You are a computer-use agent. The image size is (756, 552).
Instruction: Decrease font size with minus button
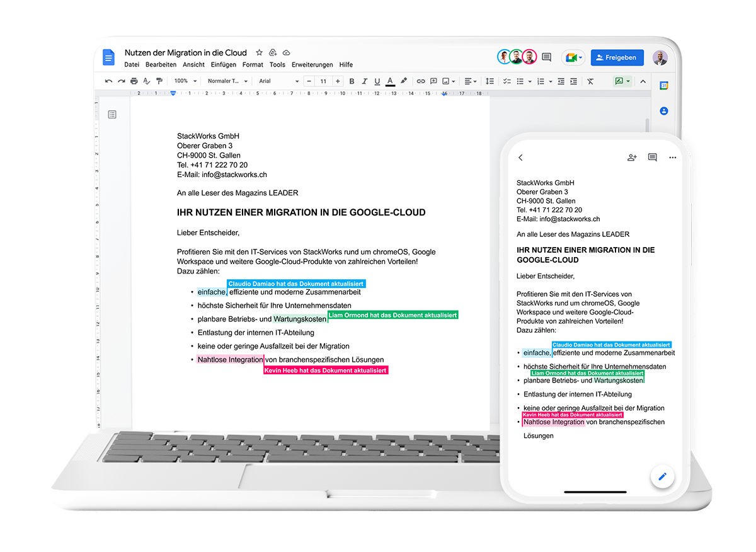pyautogui.click(x=309, y=81)
